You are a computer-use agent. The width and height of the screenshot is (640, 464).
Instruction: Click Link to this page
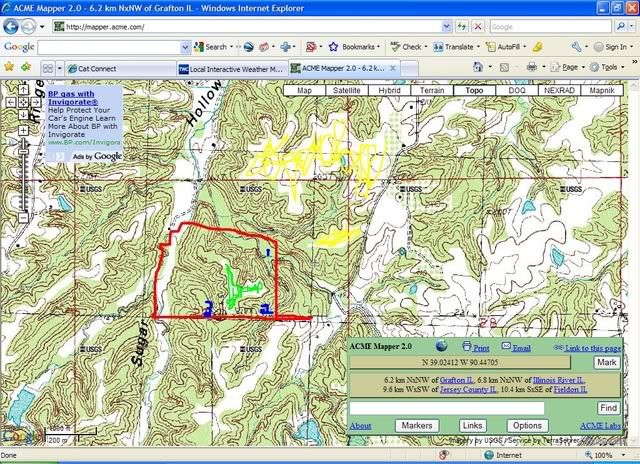coord(593,348)
